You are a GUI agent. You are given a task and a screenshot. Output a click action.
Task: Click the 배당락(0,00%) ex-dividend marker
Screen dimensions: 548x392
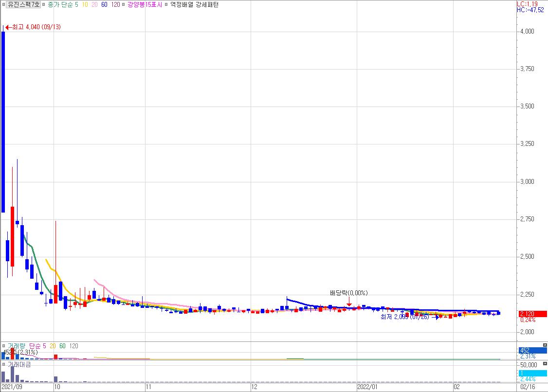(349, 293)
